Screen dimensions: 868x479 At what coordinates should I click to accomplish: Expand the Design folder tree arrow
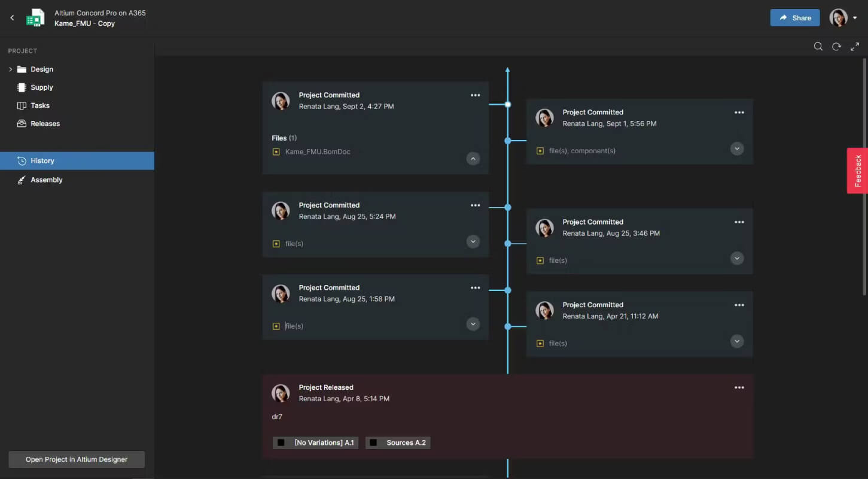point(10,69)
